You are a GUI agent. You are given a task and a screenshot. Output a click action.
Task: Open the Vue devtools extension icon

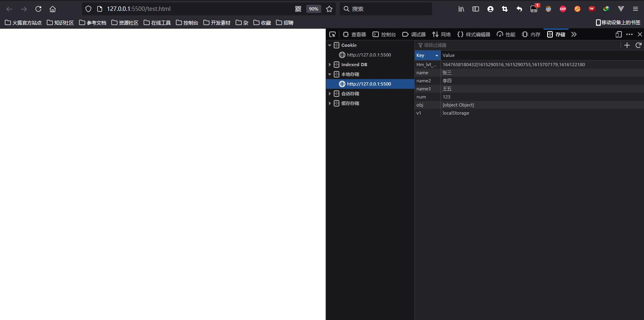621,9
